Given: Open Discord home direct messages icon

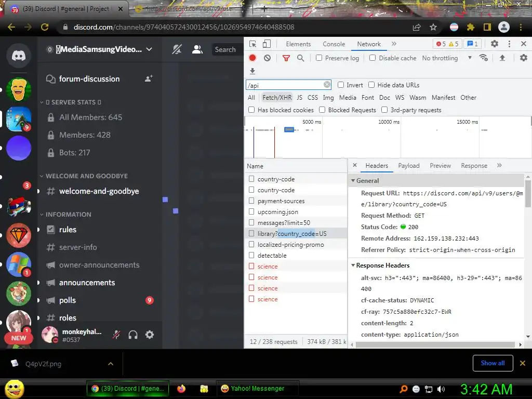Looking at the screenshot, I should coord(19,55).
